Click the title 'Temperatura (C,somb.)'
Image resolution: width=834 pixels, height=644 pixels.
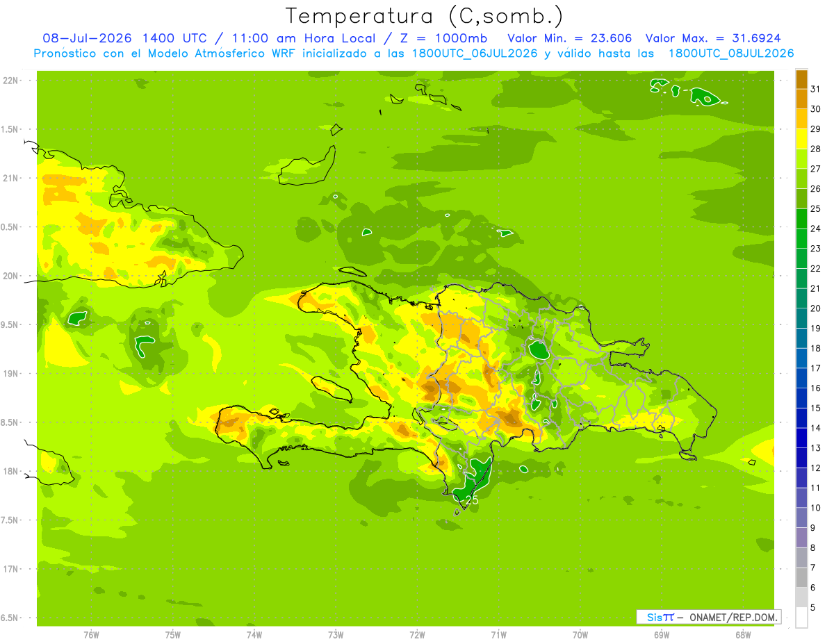(424, 16)
